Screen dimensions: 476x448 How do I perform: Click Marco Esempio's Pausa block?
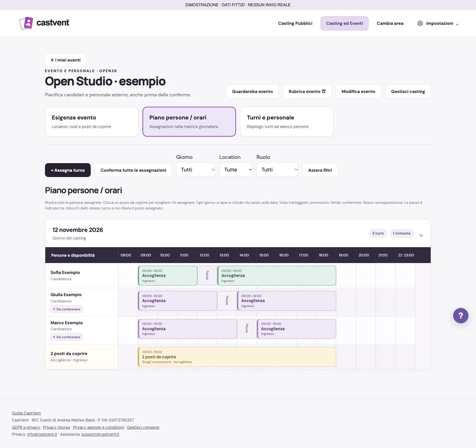(x=247, y=329)
